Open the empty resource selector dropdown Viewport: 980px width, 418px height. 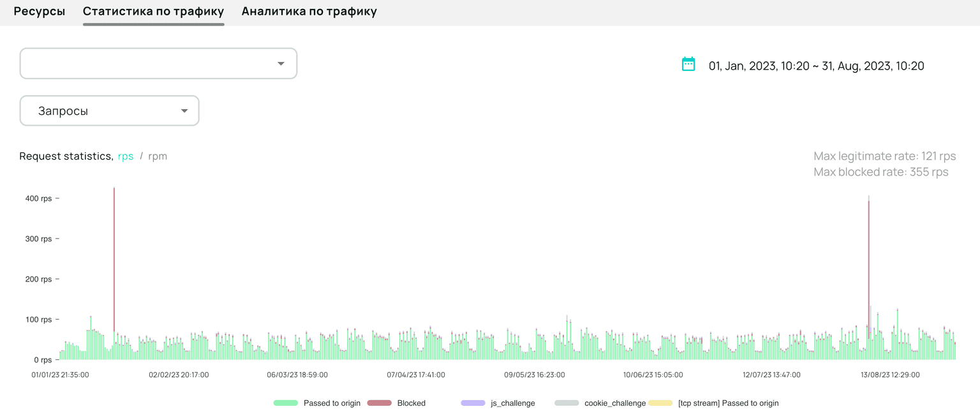pos(158,63)
